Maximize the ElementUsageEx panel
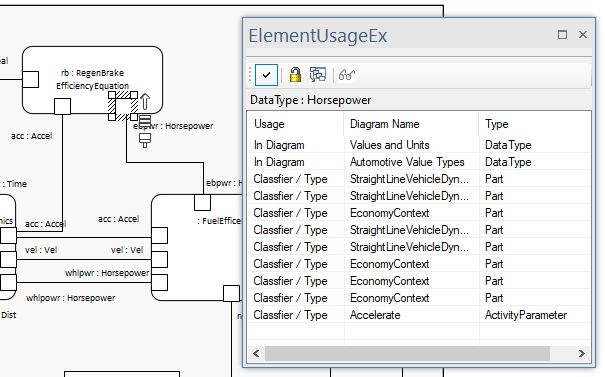Image resolution: width=605 pixels, height=377 pixels. 563,35
